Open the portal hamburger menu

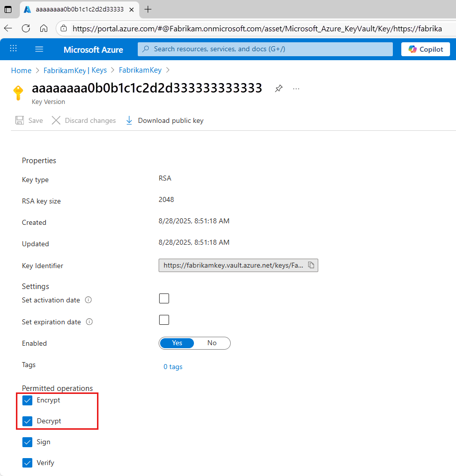[39, 49]
